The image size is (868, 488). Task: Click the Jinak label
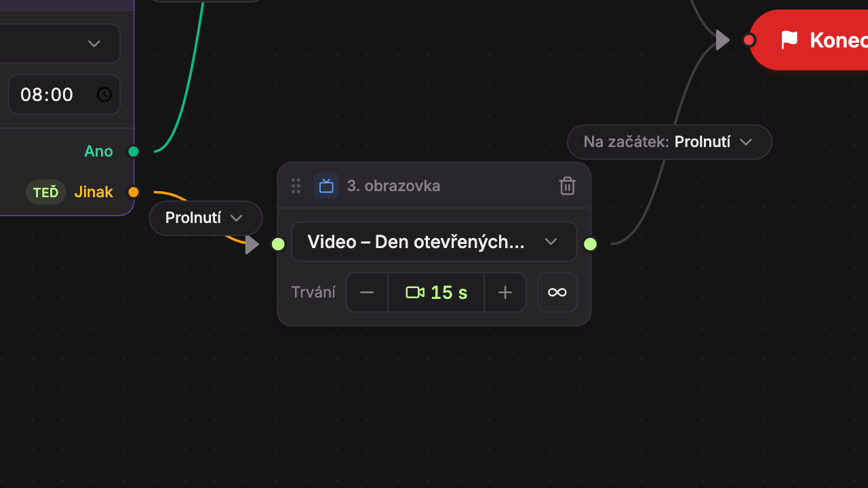pyautogui.click(x=94, y=192)
